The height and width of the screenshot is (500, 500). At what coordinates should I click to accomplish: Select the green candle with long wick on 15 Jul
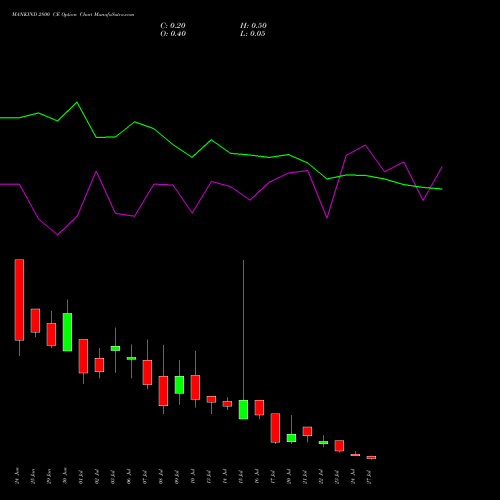243,409
